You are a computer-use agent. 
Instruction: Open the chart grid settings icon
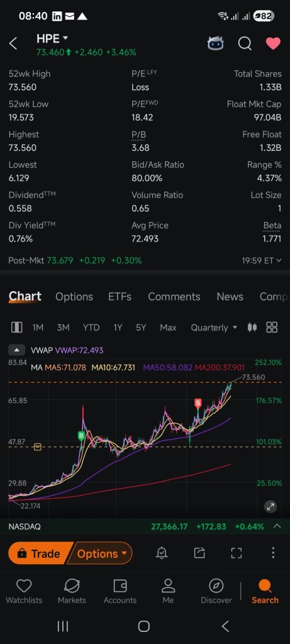272,327
